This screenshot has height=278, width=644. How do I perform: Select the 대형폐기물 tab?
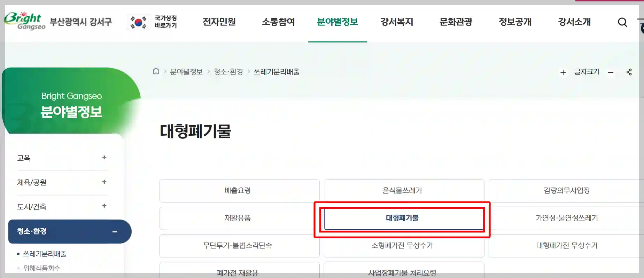pyautogui.click(x=404, y=218)
